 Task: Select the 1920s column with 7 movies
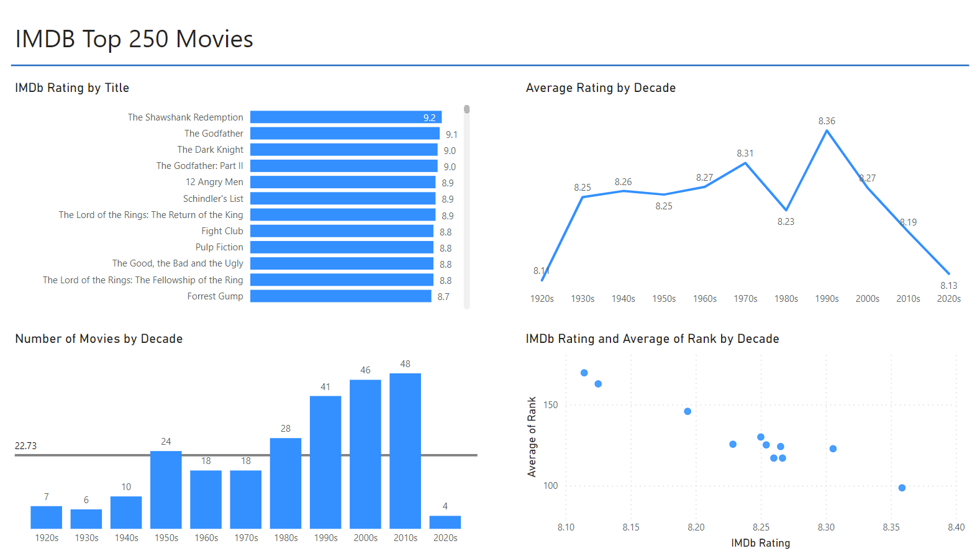tap(47, 517)
